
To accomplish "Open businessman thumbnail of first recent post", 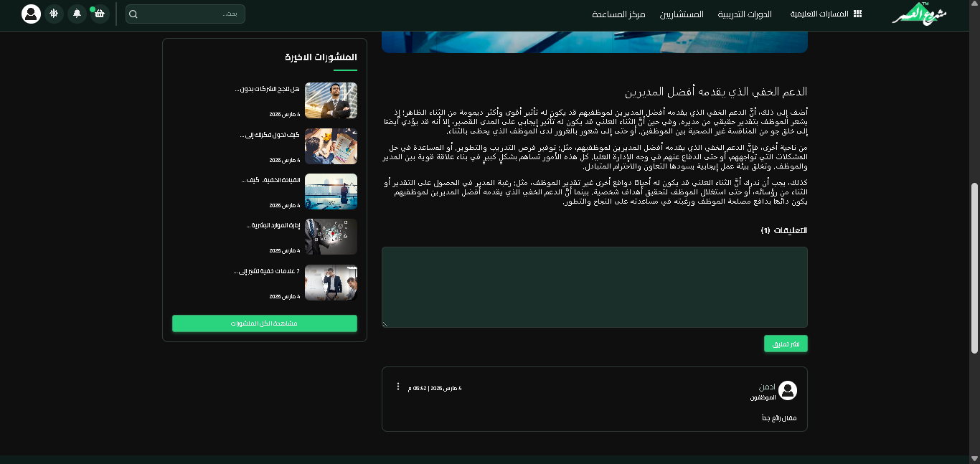I will (331, 100).
